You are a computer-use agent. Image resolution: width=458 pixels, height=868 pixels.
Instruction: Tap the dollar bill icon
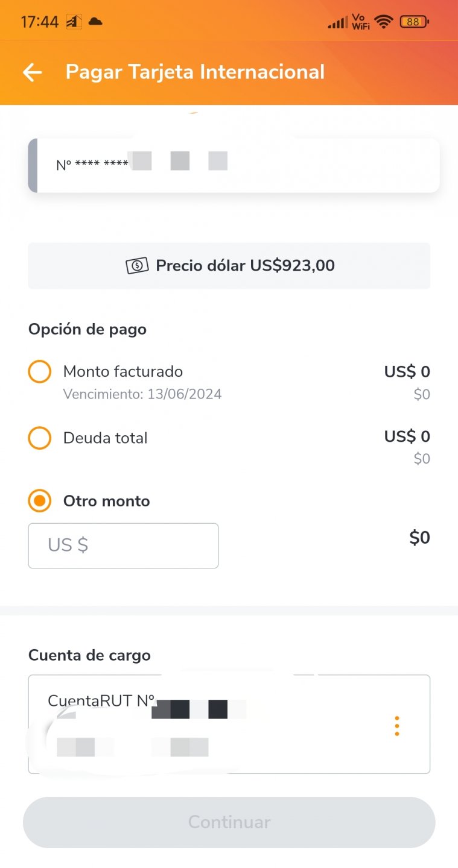137,265
